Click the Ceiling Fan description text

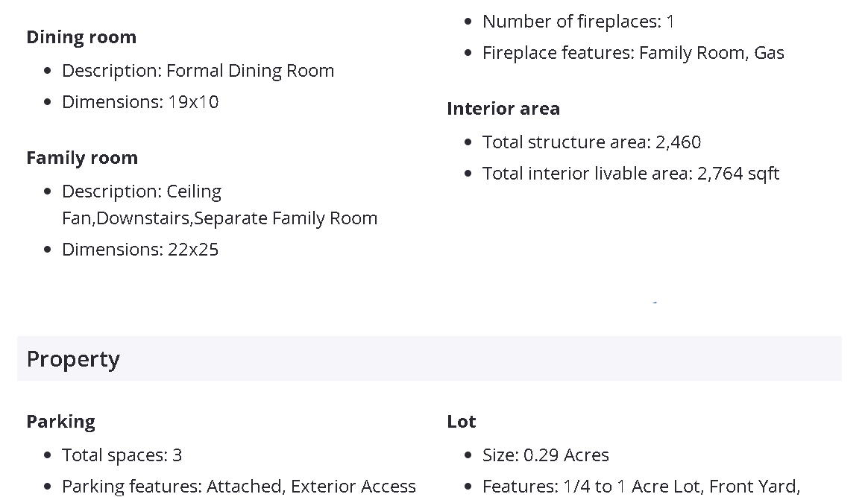tap(194, 192)
